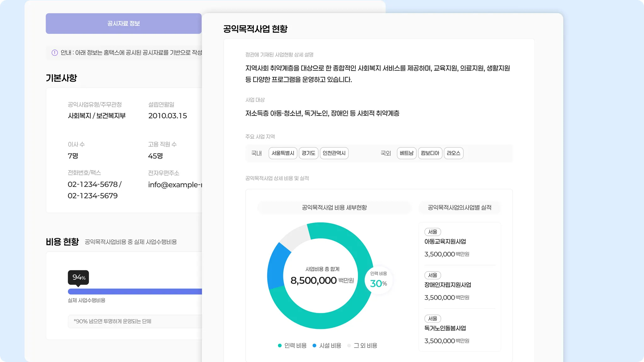Image resolution: width=644 pixels, height=362 pixels.
Task: Click 서울 tag above 독거노인돌봄사업
Action: pyautogui.click(x=433, y=319)
